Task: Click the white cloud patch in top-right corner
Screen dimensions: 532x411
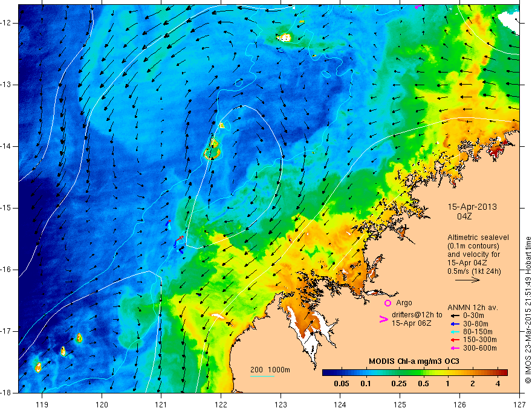Action: tap(509, 22)
